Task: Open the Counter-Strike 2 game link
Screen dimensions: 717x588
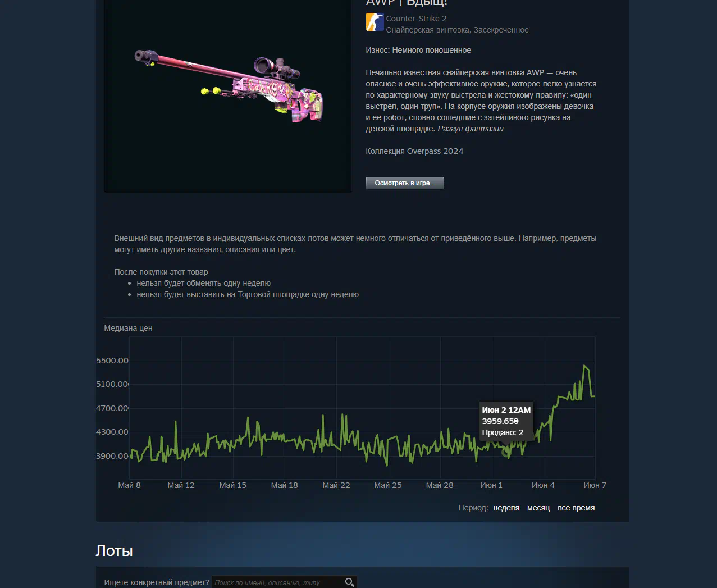Action: pos(416,19)
